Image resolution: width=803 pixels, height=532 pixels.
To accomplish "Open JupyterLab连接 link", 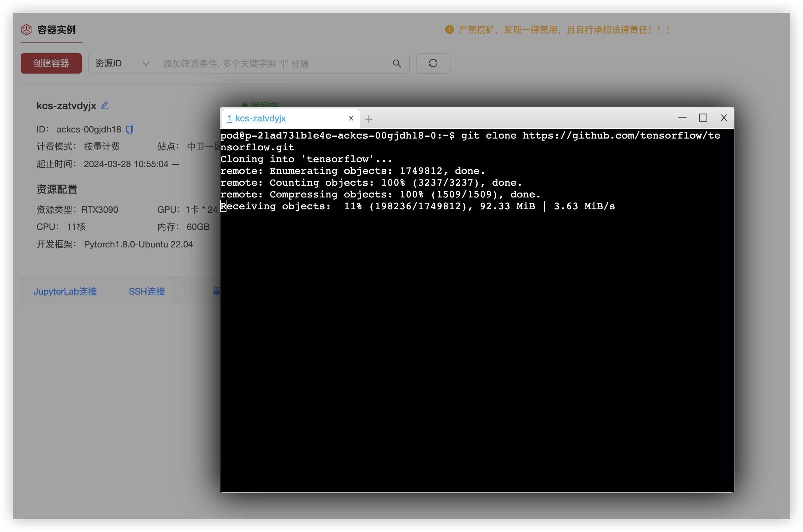I will pos(65,291).
